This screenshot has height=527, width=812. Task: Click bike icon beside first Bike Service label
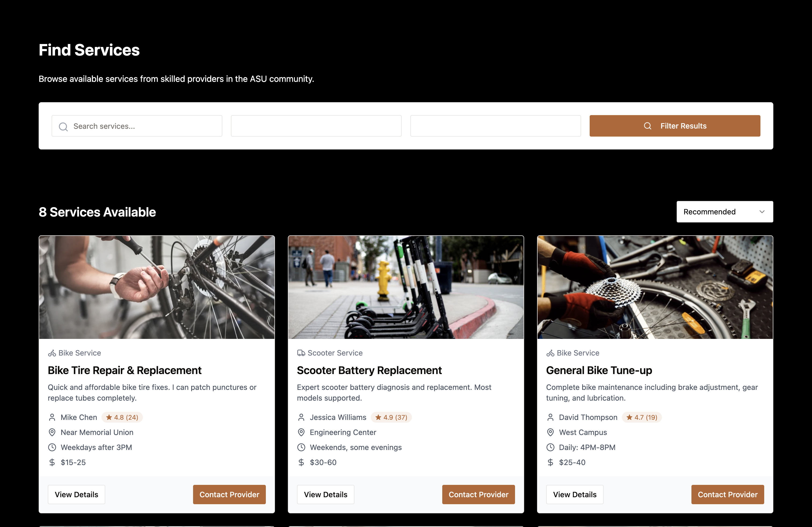pyautogui.click(x=52, y=353)
